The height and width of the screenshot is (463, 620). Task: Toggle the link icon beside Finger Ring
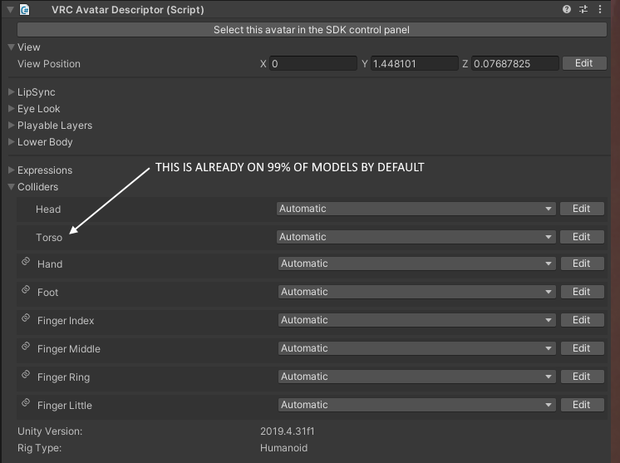(x=26, y=374)
